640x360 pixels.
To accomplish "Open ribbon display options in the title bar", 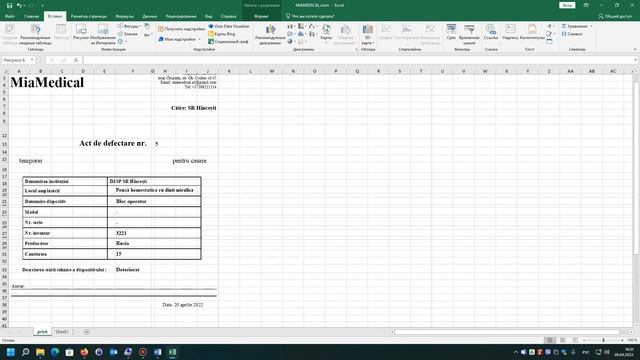I will coord(586,5).
